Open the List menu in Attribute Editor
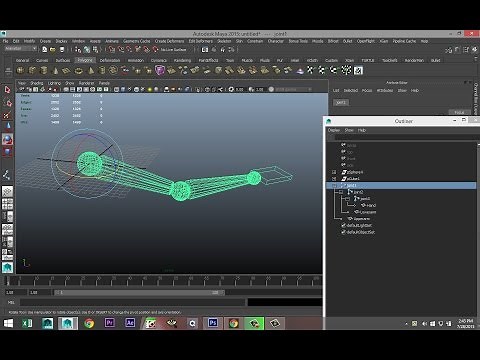 (x=336, y=90)
